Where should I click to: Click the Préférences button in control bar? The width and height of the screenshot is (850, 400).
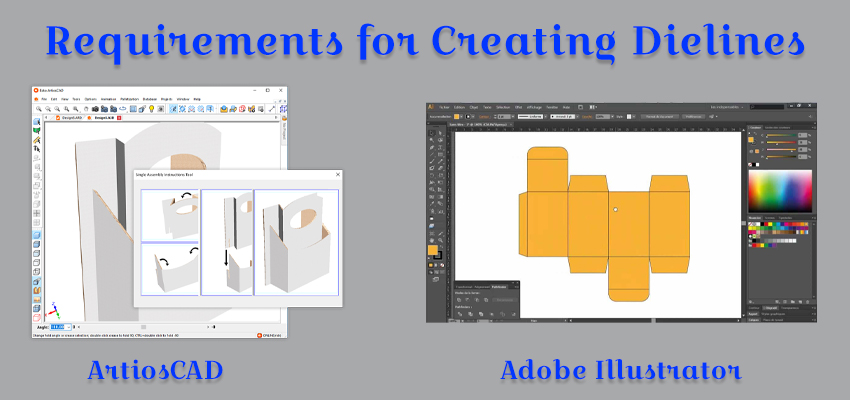[693, 117]
